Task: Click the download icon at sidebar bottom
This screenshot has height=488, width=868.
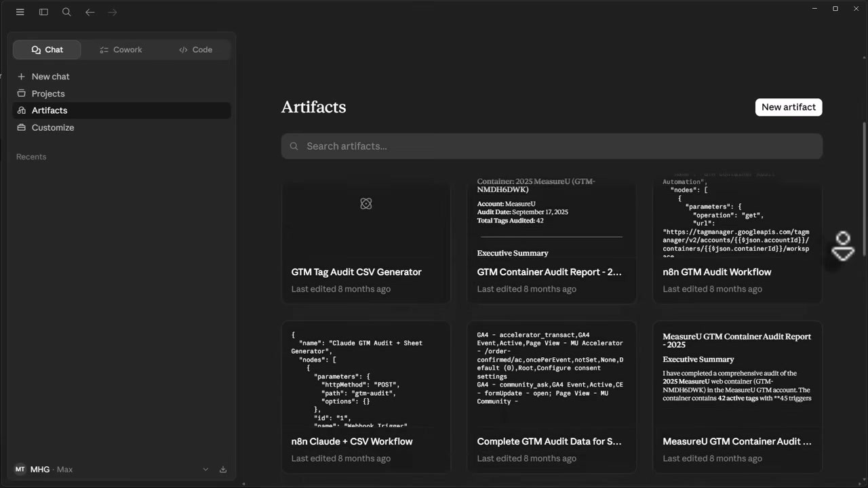Action: (x=223, y=469)
